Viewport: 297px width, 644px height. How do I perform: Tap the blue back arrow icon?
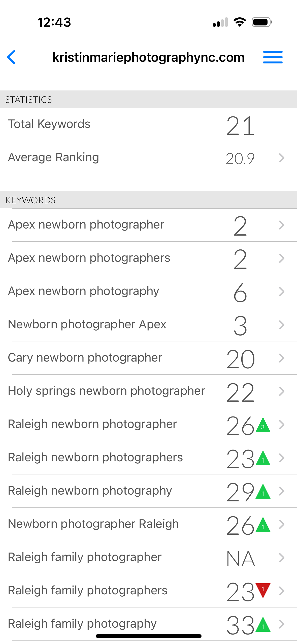click(x=12, y=57)
